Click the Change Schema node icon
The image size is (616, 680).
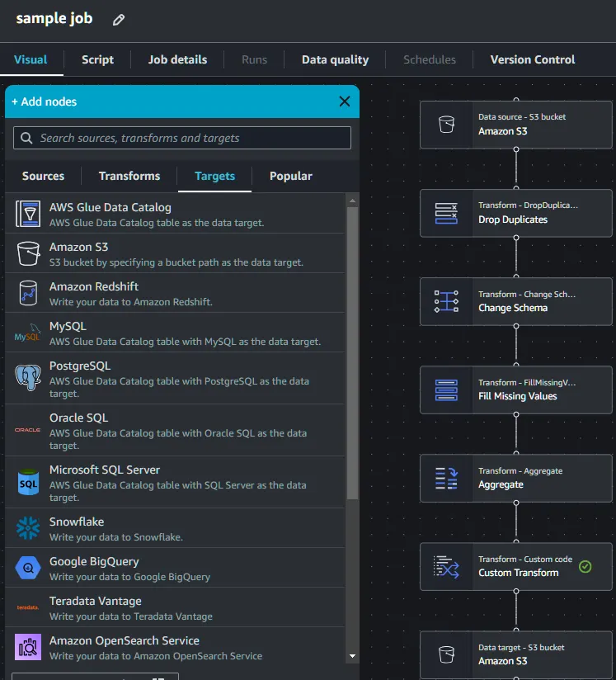point(446,301)
